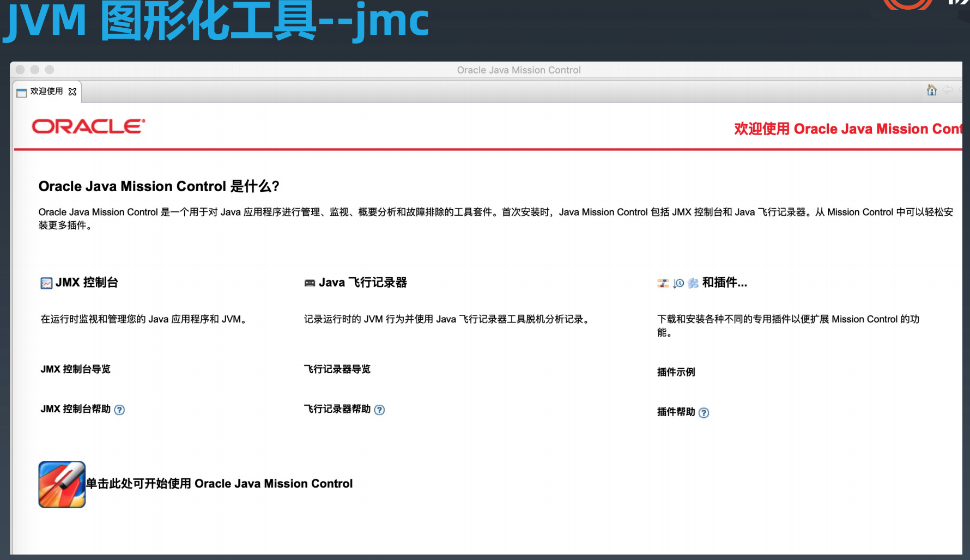Click help icon beside 插件帮助

click(704, 413)
